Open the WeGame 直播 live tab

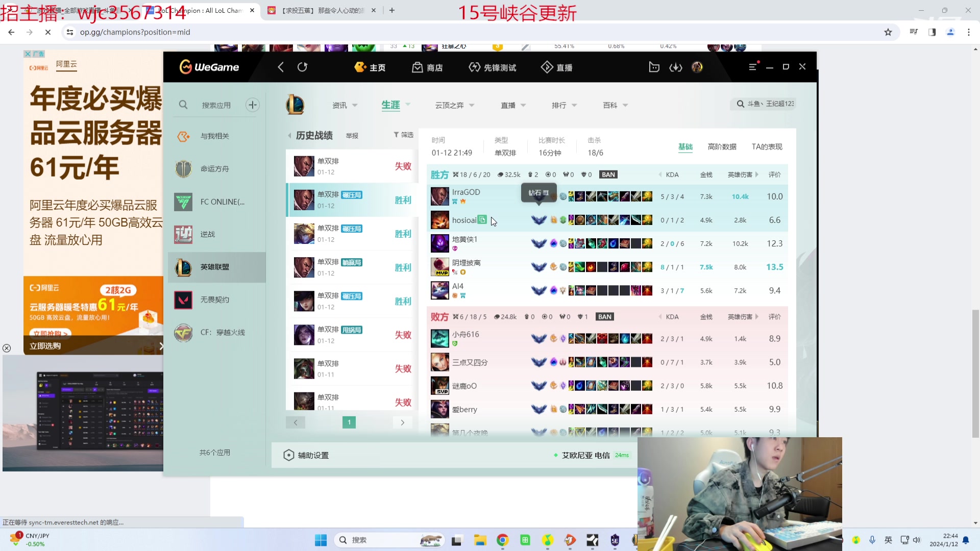(557, 67)
